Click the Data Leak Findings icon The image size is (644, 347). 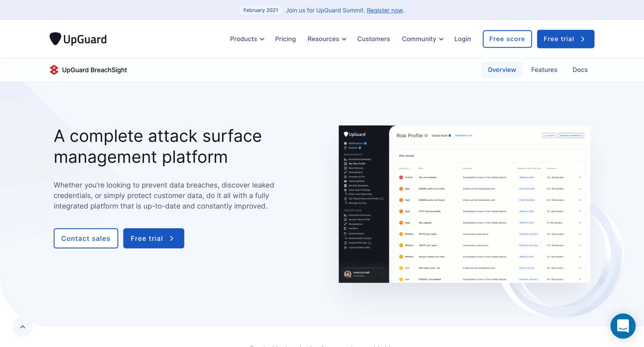tap(345, 190)
